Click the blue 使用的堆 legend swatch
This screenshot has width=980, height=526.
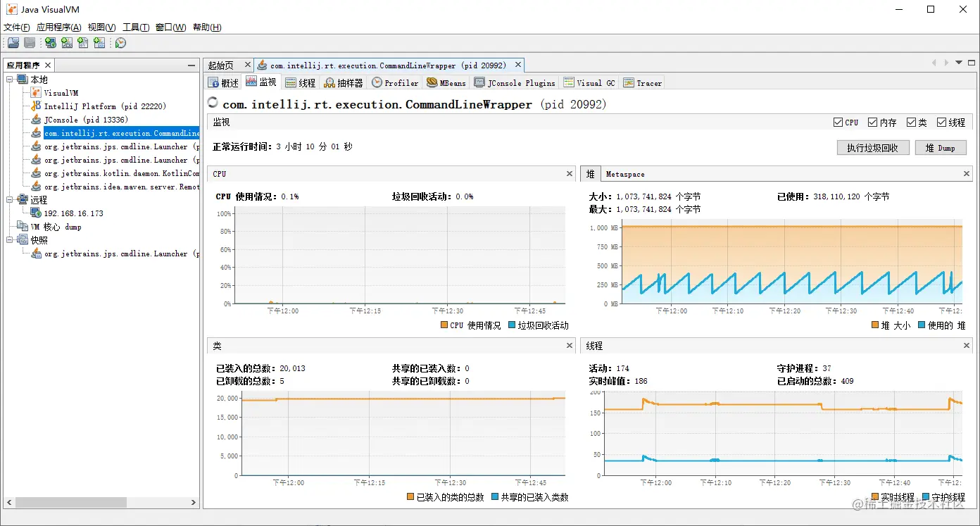pos(921,325)
